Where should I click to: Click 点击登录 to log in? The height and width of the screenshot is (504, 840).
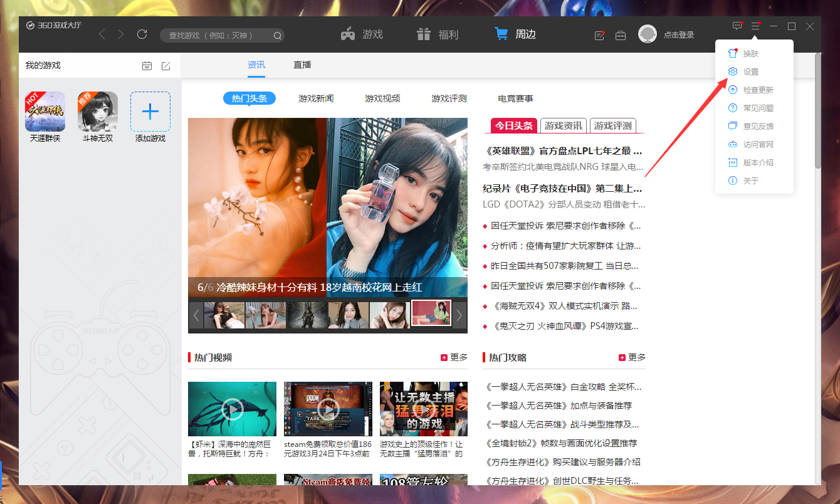tap(681, 34)
